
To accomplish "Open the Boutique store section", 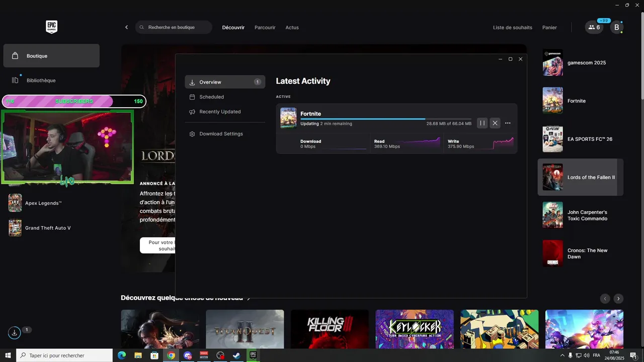I will 51,56.
